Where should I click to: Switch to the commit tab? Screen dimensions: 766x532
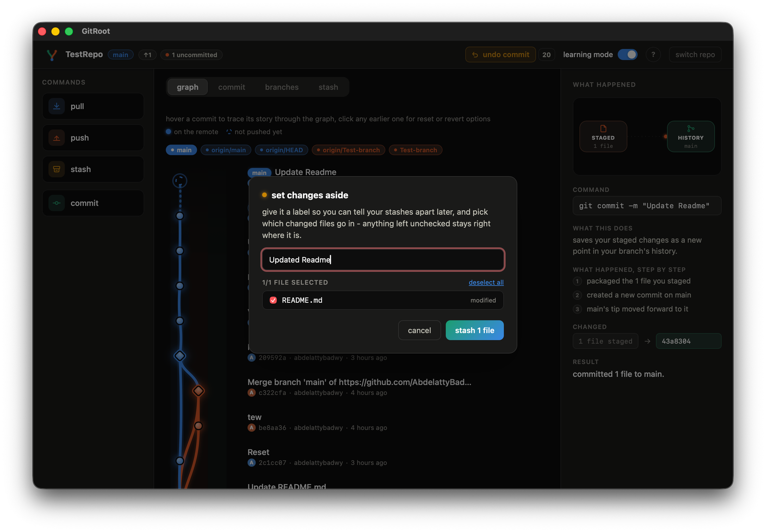pyautogui.click(x=232, y=87)
